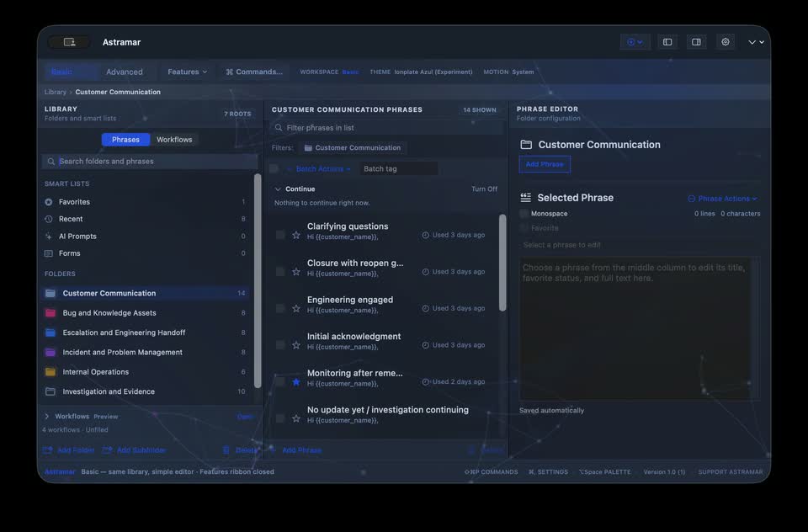Open the Features dropdown
Image resolution: width=808 pixels, height=532 pixels.
(x=187, y=72)
